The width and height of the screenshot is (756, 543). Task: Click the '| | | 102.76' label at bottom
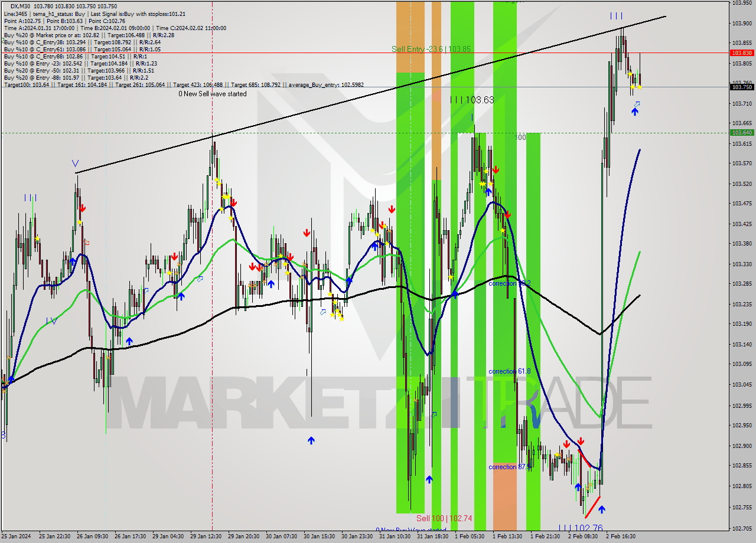581,528
